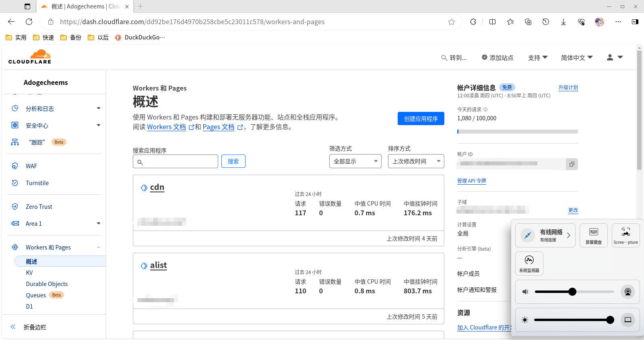The height and width of the screenshot is (340, 644).
Task: Open display settings next to brightness
Action: (628, 320)
